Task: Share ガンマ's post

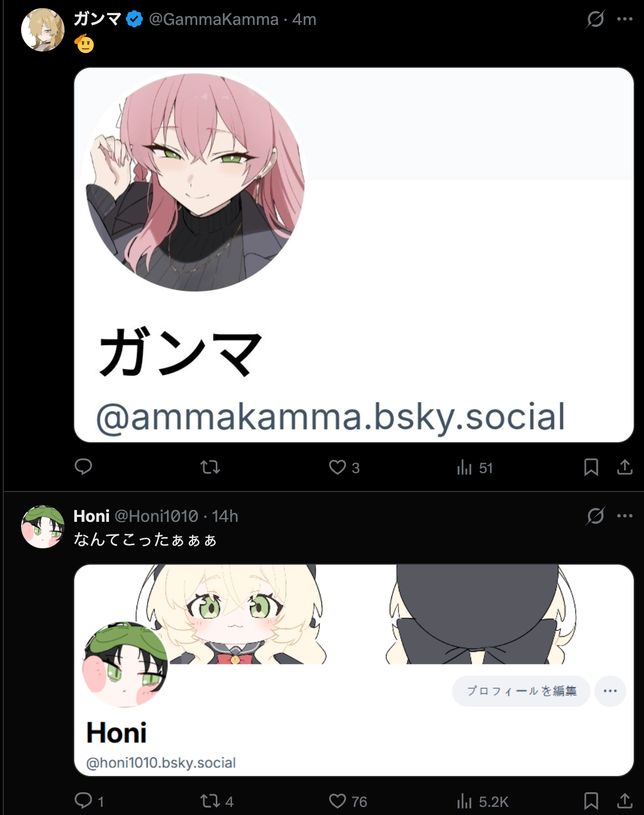Action: click(x=624, y=467)
